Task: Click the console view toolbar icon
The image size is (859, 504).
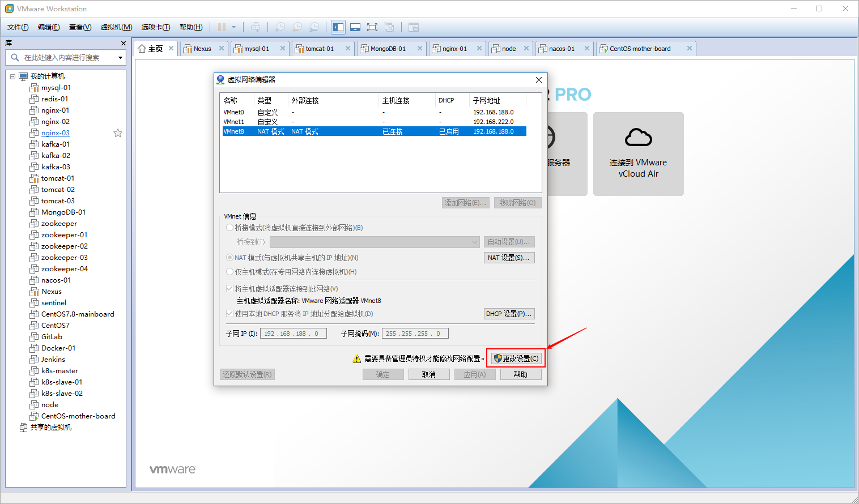Action: tap(414, 27)
